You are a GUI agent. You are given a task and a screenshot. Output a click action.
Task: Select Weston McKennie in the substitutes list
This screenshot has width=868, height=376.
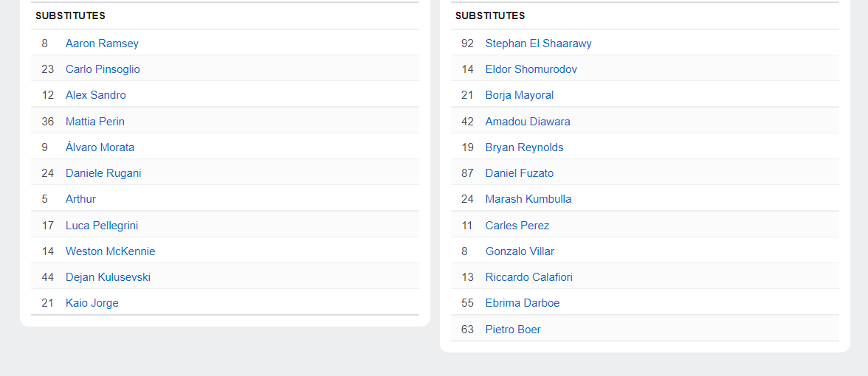point(110,251)
